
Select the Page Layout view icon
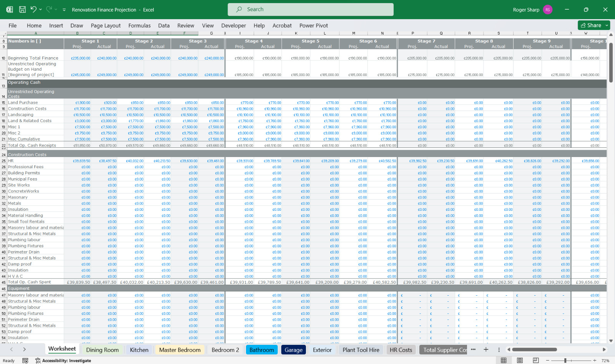pos(520,360)
